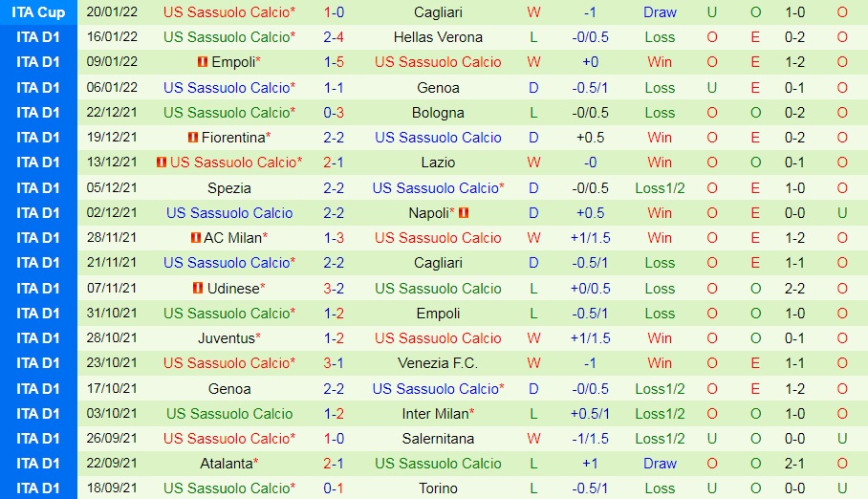This screenshot has width=868, height=499.
Task: Select the Bologna team name
Action: click(x=438, y=112)
